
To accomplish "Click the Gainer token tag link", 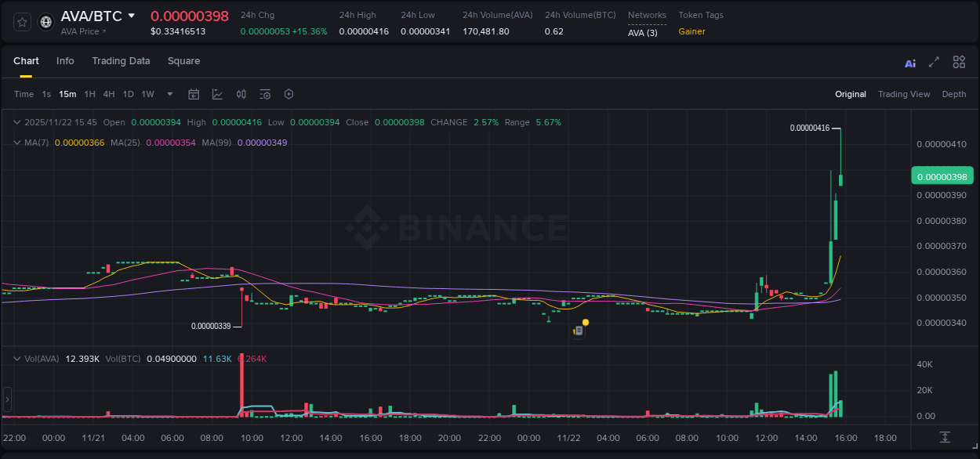I will [690, 32].
